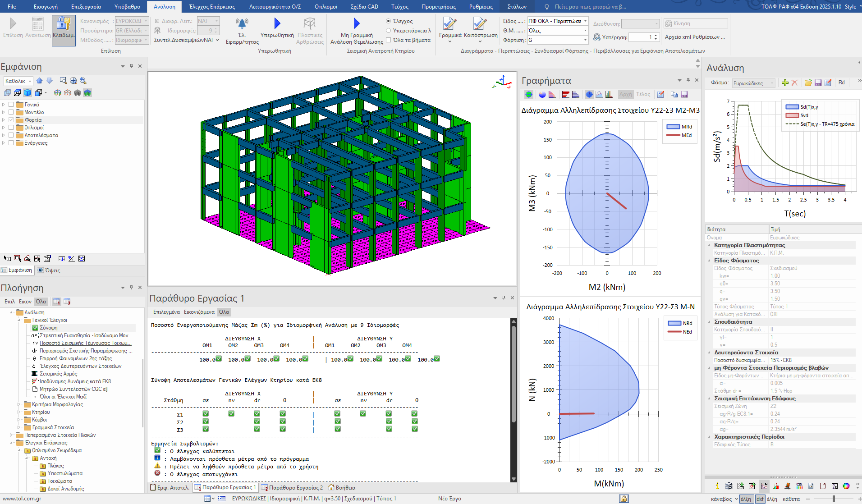
Task: Select the Υπερεπάρκεια λ radio option
Action: tap(389, 31)
